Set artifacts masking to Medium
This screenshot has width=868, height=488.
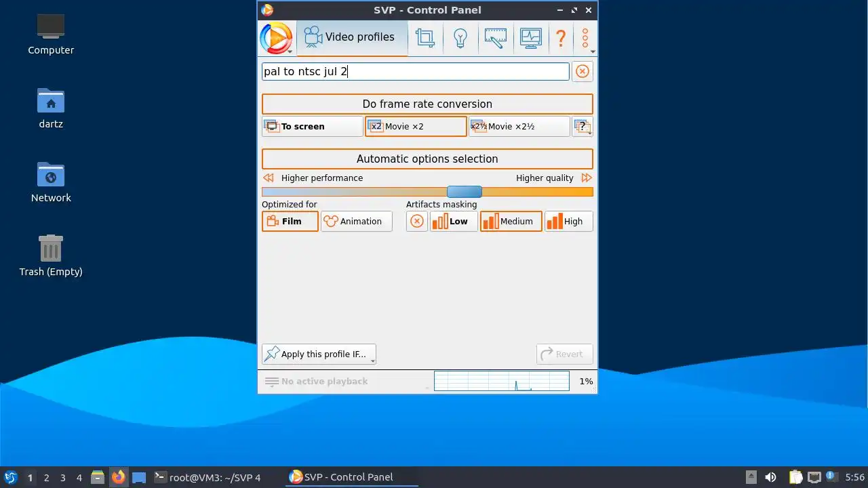(x=511, y=221)
